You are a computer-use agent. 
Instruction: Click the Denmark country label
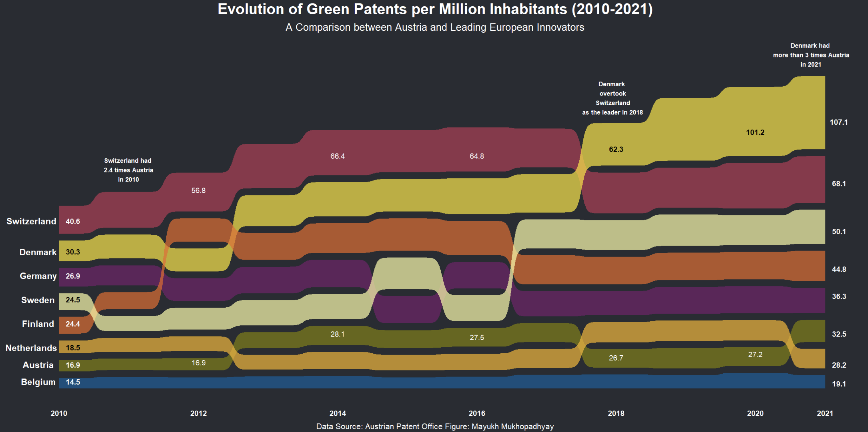(x=38, y=252)
